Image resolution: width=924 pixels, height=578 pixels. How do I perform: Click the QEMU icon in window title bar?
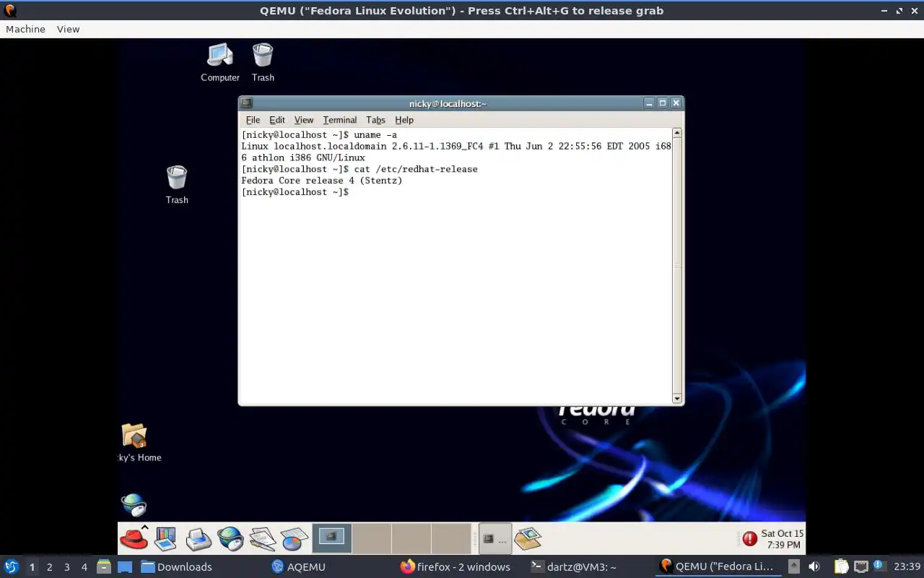pos(10,11)
